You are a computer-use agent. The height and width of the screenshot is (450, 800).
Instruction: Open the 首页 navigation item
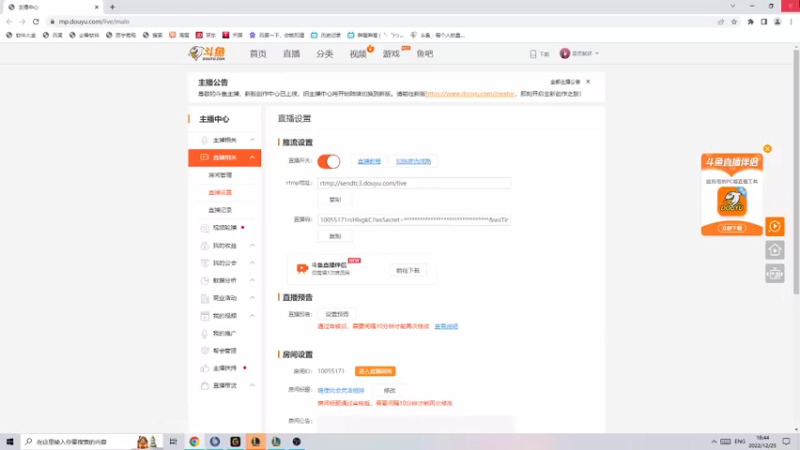[258, 54]
